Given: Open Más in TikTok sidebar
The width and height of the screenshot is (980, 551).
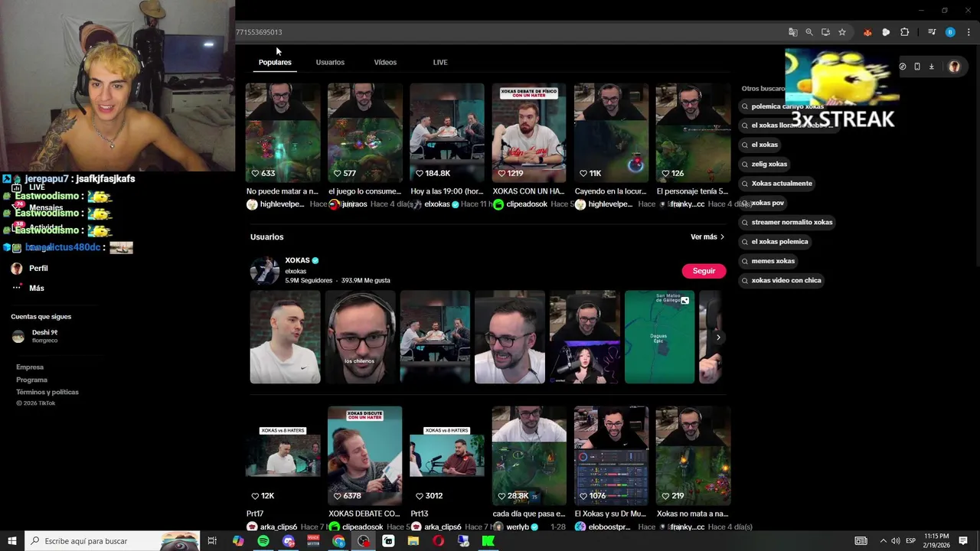Looking at the screenshot, I should pos(36,288).
